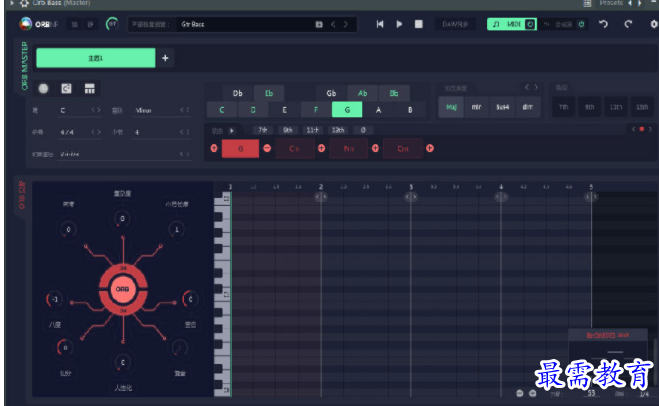659x406 pixels.
Task: Click next arrow for bar count 4
Action: pos(187,132)
